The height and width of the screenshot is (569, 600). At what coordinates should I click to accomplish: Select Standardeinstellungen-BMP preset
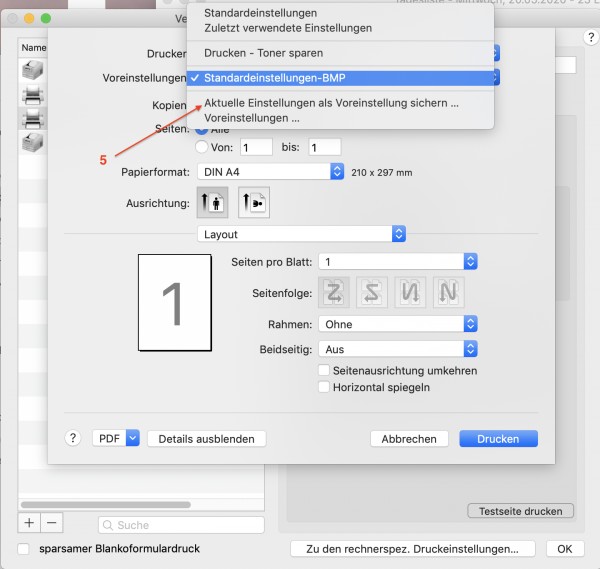(341, 78)
